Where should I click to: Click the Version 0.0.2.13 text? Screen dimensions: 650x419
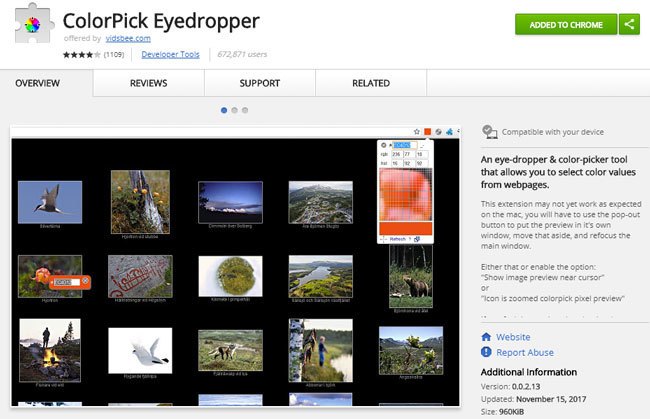(510, 386)
